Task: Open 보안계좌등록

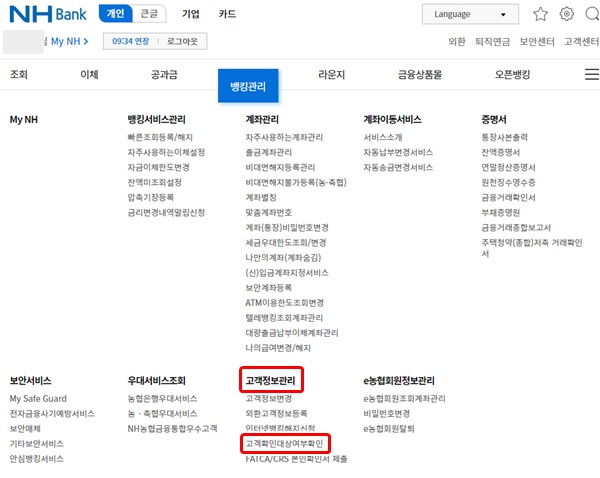Action: pyautogui.click(x=269, y=288)
